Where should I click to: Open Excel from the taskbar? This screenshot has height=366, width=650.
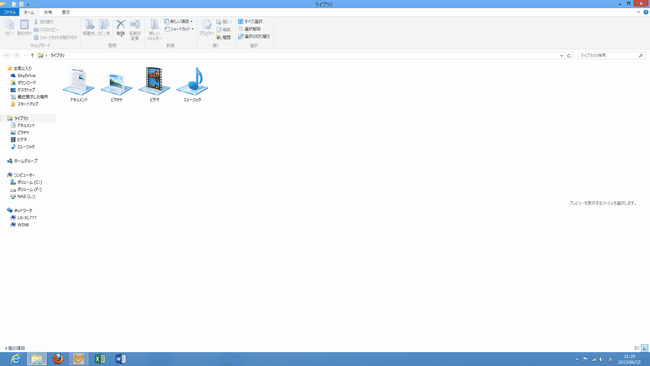[x=99, y=359]
